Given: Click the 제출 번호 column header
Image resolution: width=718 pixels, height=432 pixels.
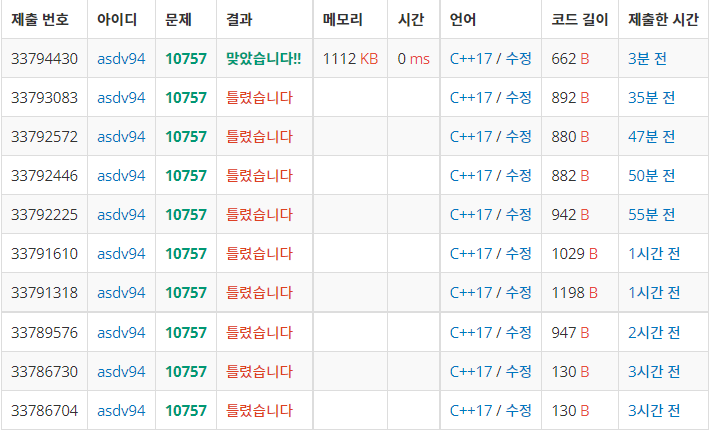Looking at the screenshot, I should click(40, 19).
